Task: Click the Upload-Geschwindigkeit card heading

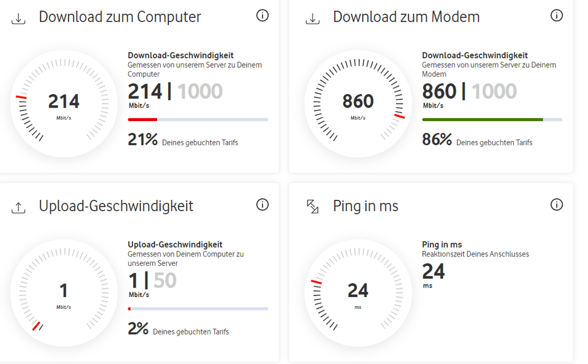Action: [x=116, y=206]
